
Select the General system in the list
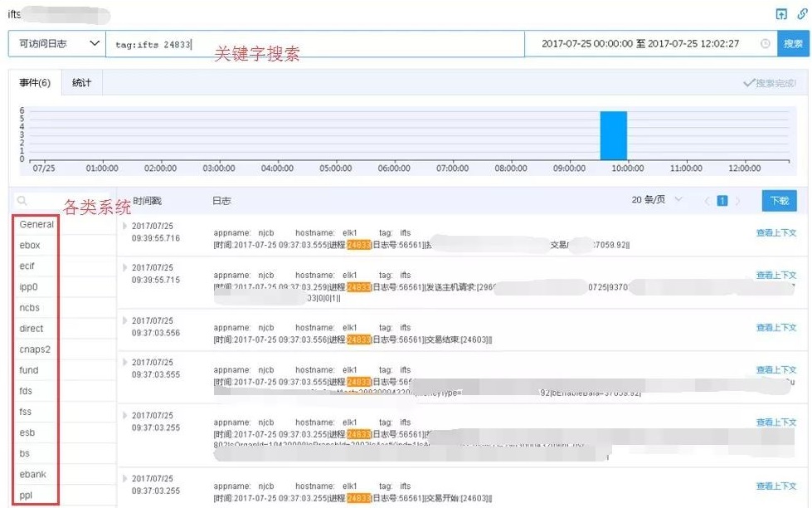click(36, 224)
